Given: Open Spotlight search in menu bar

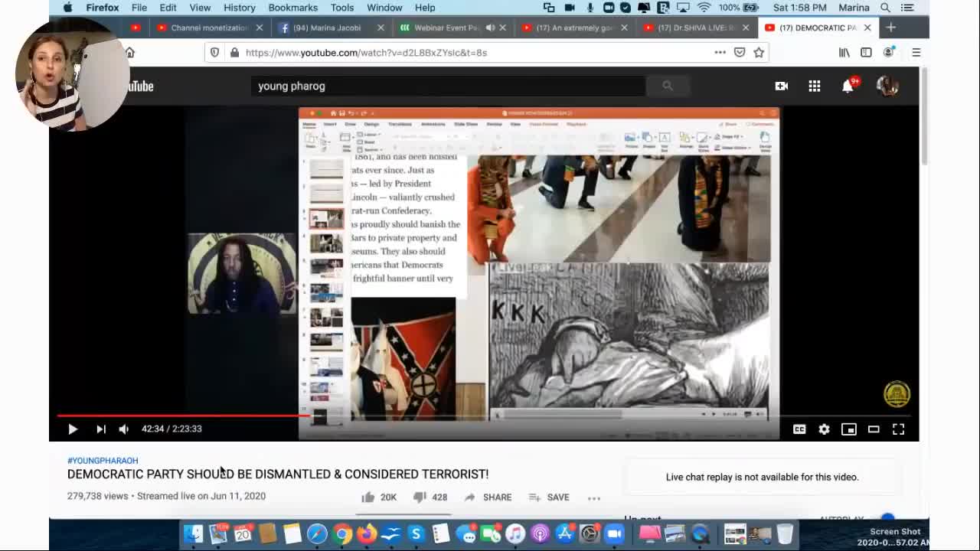Looking at the screenshot, I should click(885, 8).
